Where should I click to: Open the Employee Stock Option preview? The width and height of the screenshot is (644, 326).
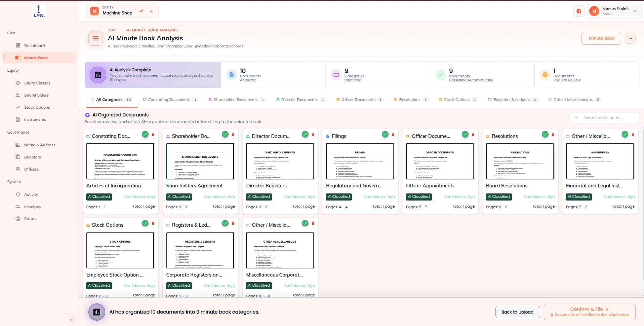pyautogui.click(x=120, y=251)
